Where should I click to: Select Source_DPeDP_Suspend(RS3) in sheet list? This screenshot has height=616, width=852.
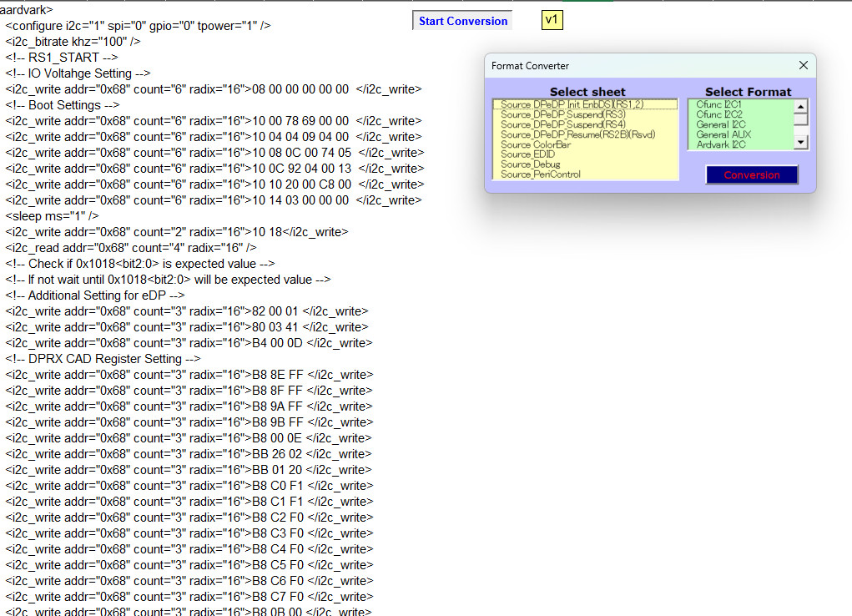[562, 114]
